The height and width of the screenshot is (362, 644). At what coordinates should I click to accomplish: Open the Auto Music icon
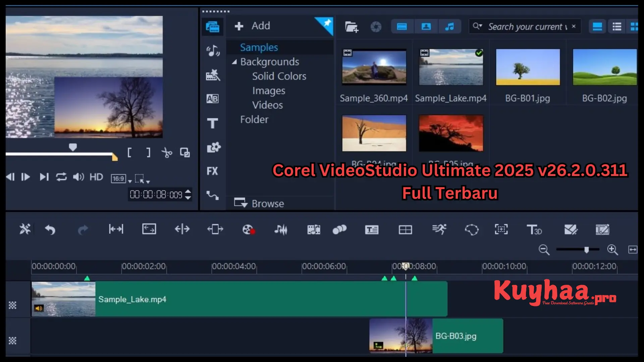coord(314,230)
